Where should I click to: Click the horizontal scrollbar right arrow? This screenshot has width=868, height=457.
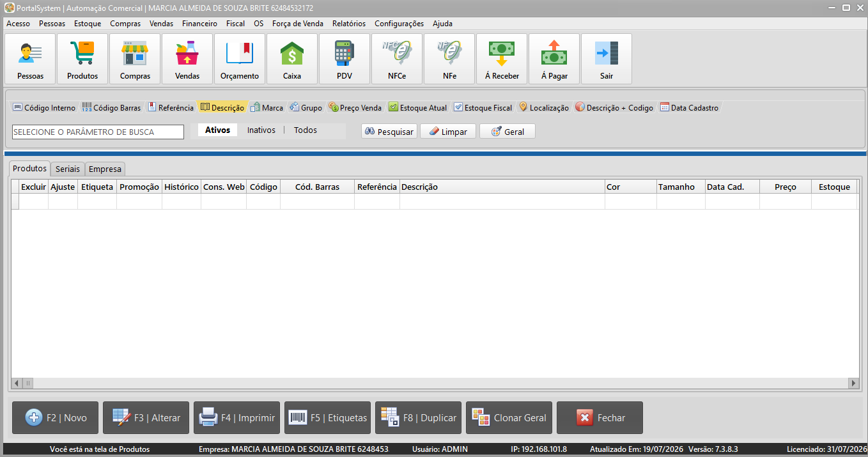pyautogui.click(x=853, y=383)
